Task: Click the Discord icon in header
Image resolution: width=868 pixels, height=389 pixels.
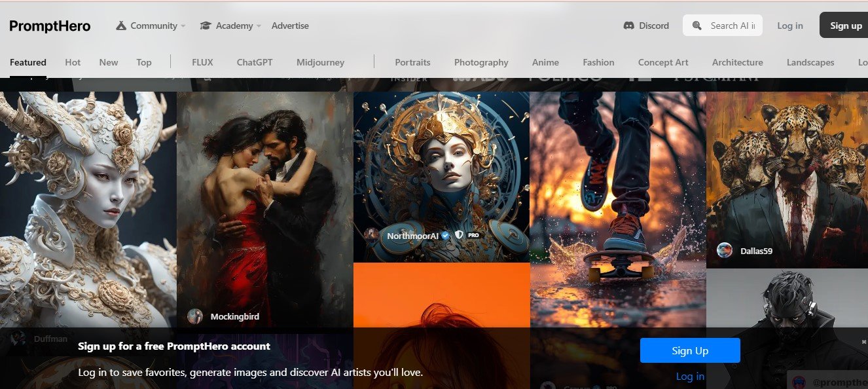Action: (x=628, y=26)
